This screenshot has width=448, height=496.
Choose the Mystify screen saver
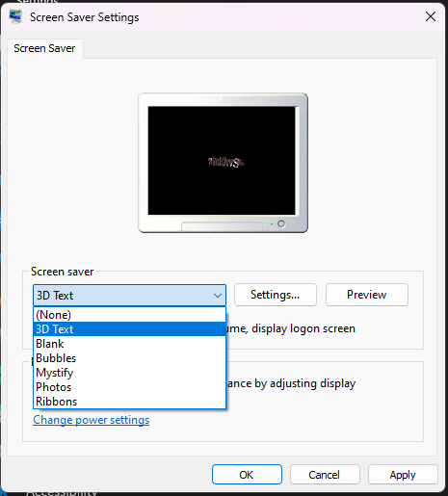[129, 373]
